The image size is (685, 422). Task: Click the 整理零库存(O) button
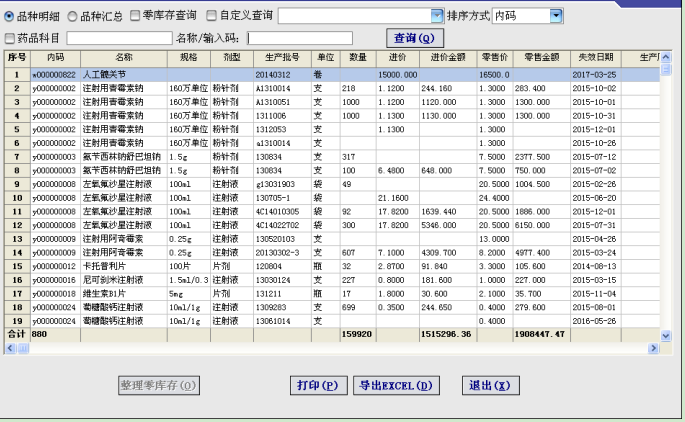click(x=159, y=385)
